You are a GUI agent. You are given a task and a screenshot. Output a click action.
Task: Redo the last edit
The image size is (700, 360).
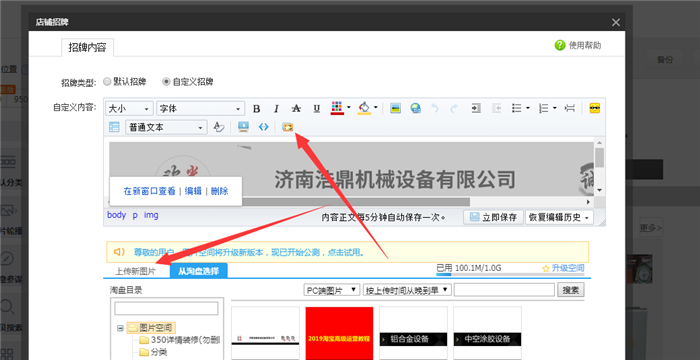[x=454, y=108]
